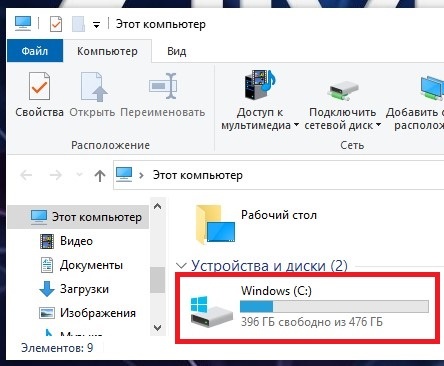
Task: Click the navigation pane scrollbar thumb
Action: click(157, 280)
